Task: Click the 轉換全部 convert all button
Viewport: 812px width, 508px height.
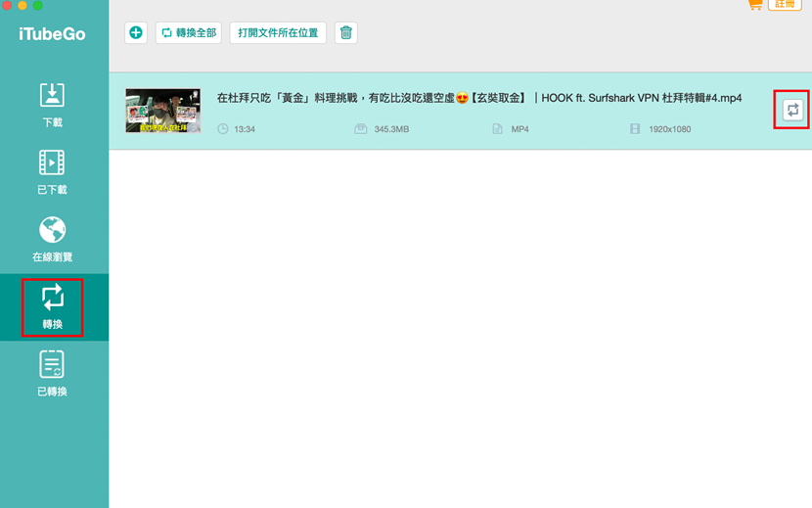Action: pos(189,32)
